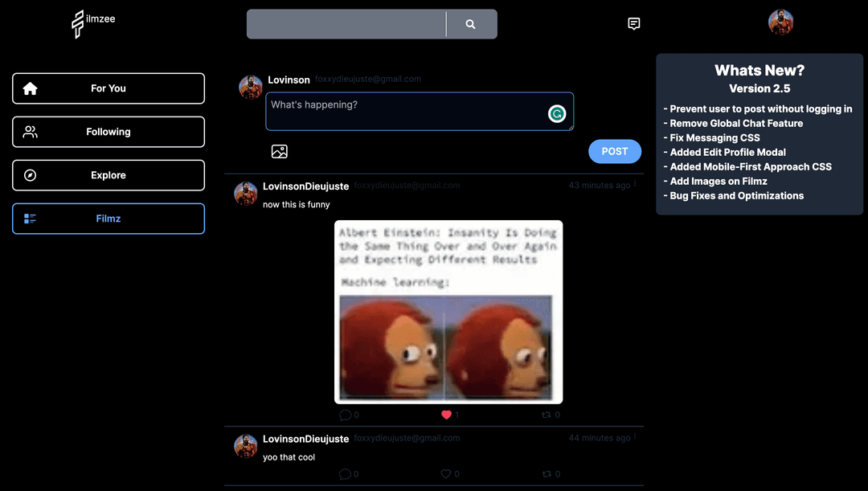This screenshot has width=868, height=491.
Task: Open the Following page
Action: point(108,132)
